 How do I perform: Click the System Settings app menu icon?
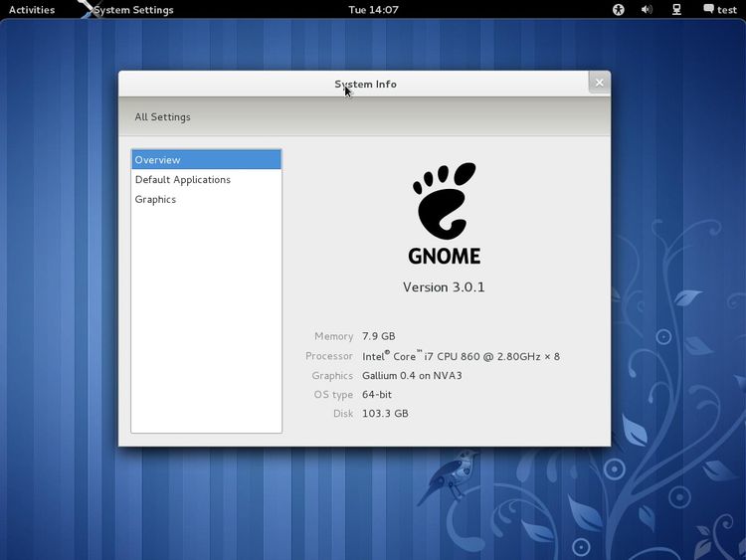coord(90,10)
